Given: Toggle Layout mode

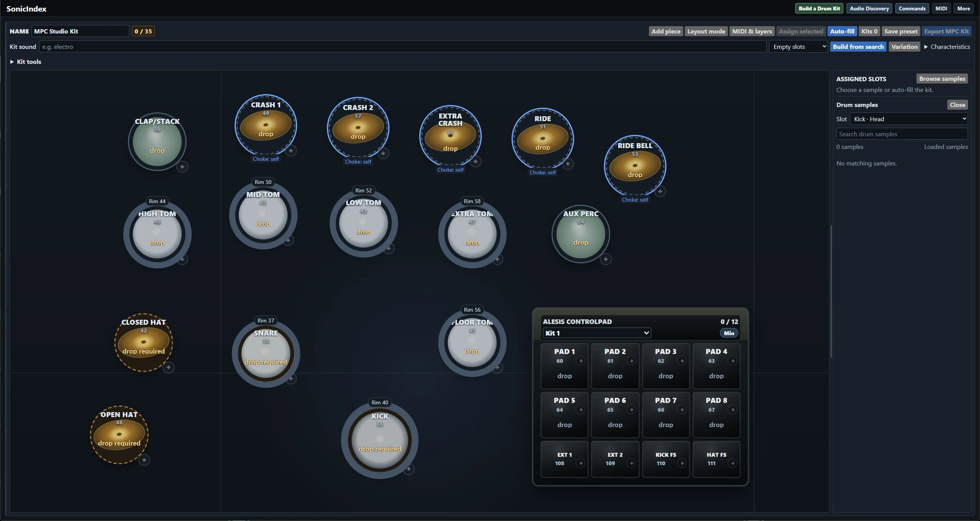Looking at the screenshot, I should (x=706, y=31).
